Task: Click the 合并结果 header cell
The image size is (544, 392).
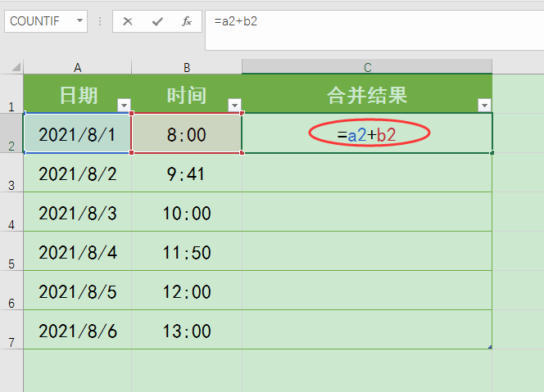Action: point(367,93)
